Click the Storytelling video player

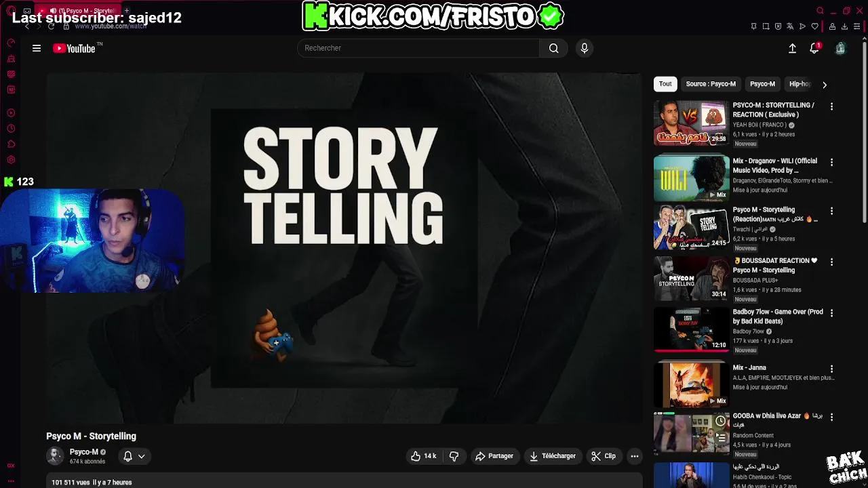pos(344,249)
